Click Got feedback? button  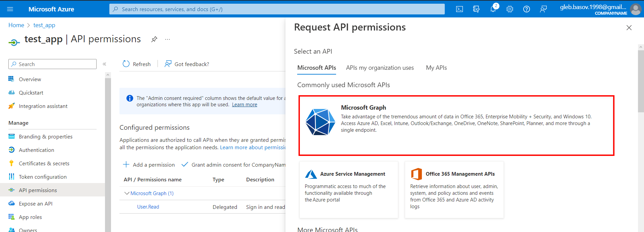[x=187, y=64]
